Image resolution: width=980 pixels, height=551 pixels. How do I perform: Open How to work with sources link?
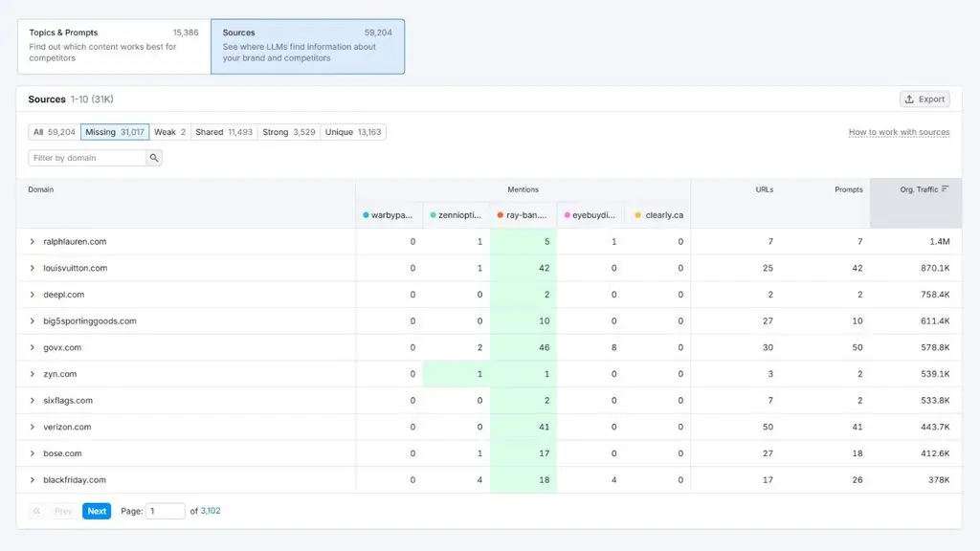click(899, 132)
